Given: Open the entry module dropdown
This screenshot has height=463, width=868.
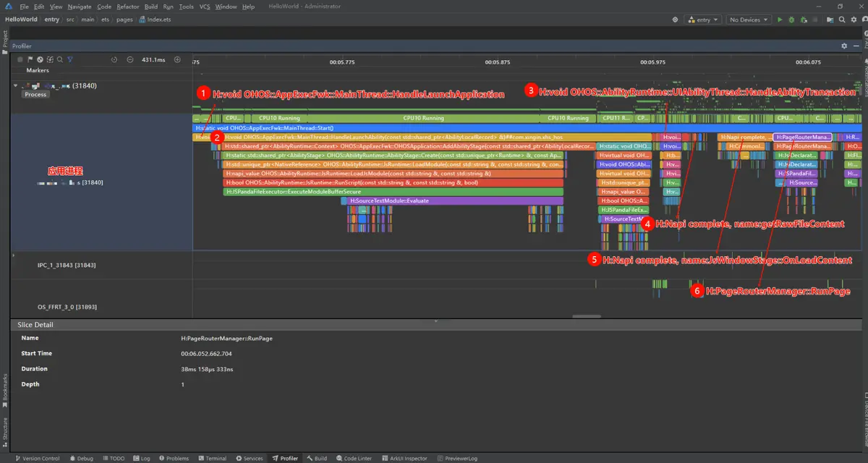Looking at the screenshot, I should click(x=703, y=20).
